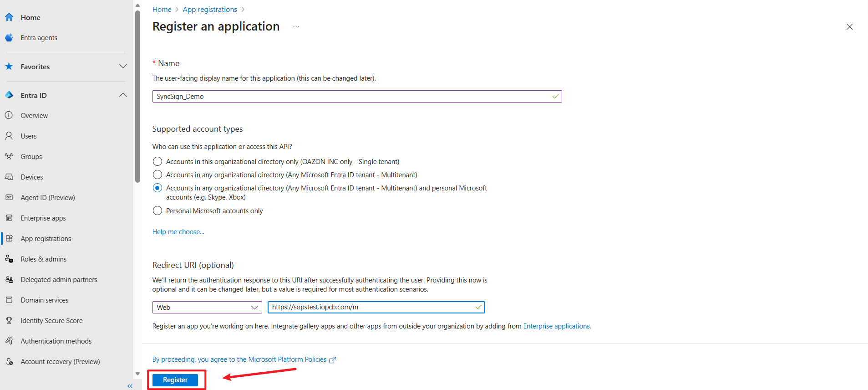Screen dimensions: 868x390
Task: Open the Help me choose link
Action: (178, 232)
